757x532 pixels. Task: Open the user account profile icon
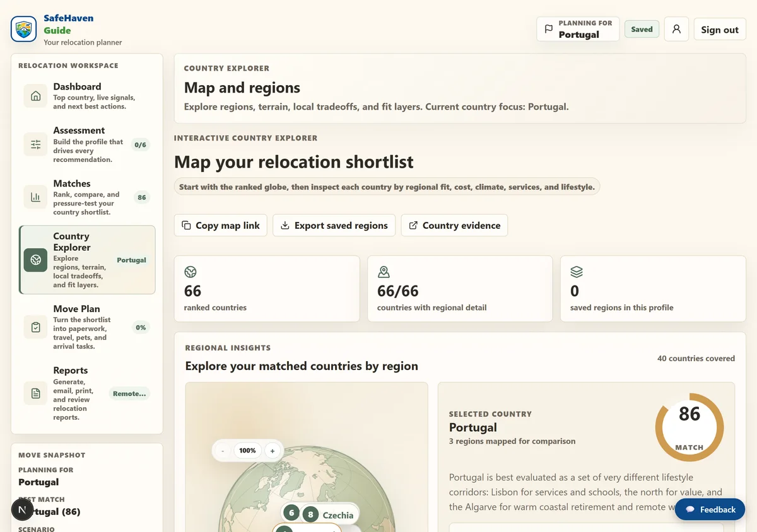coord(676,29)
